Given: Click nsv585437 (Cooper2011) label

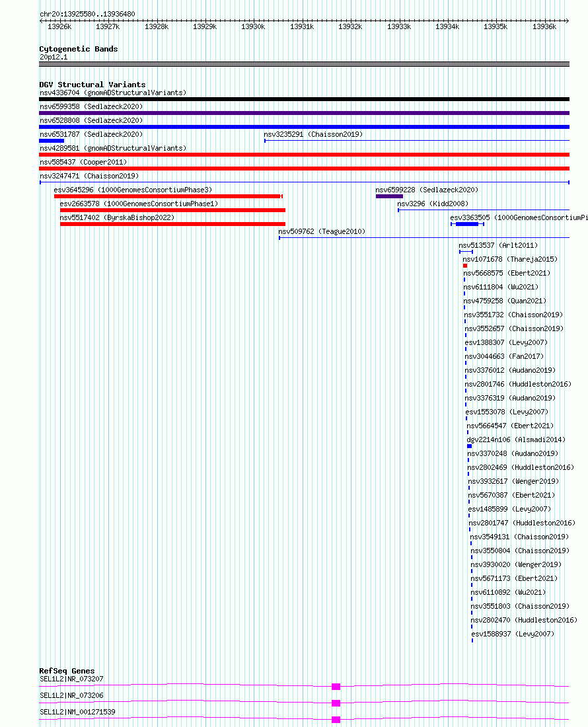Looking at the screenshot, I should click(x=83, y=163).
